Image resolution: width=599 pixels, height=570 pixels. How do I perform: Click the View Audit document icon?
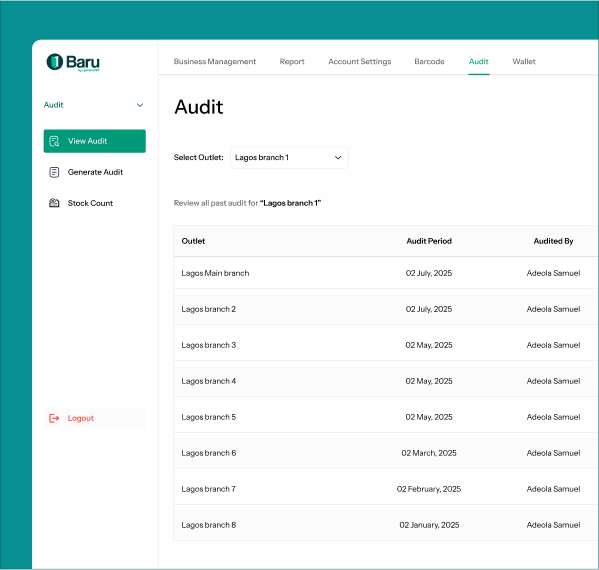click(x=54, y=141)
